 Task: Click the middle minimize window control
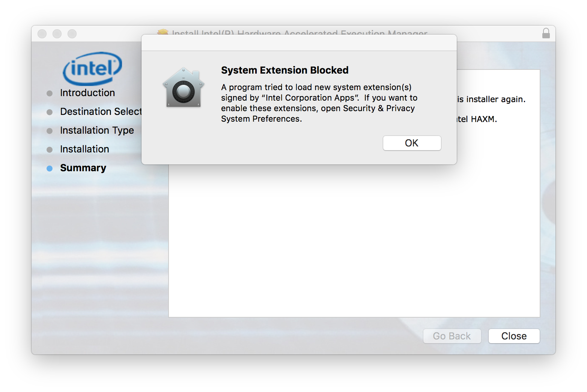[x=57, y=34]
